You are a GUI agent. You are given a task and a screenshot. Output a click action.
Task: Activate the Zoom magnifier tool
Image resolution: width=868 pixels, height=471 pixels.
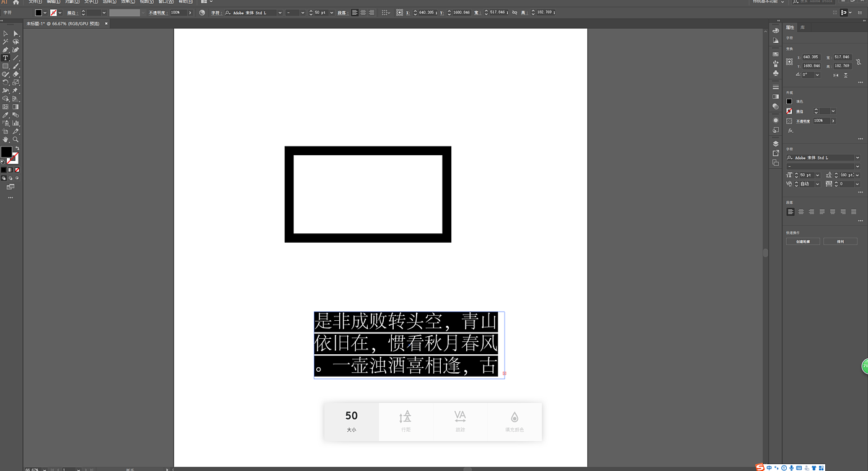click(16, 140)
